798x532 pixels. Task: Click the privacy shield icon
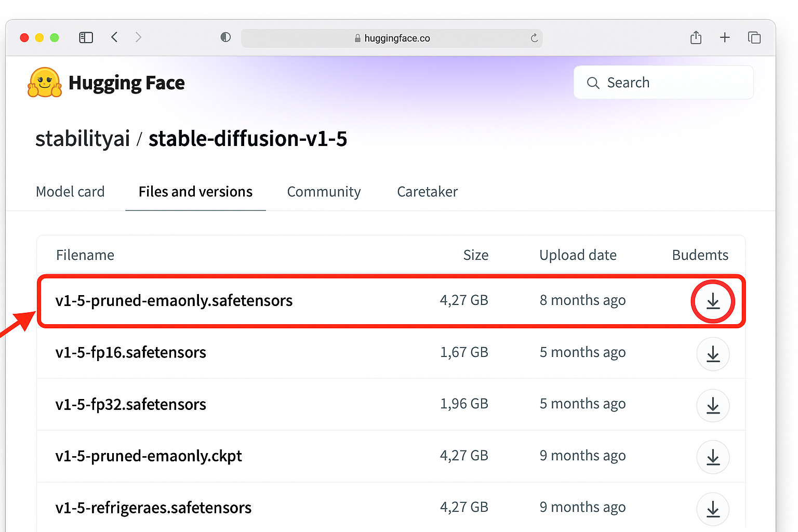coord(225,37)
